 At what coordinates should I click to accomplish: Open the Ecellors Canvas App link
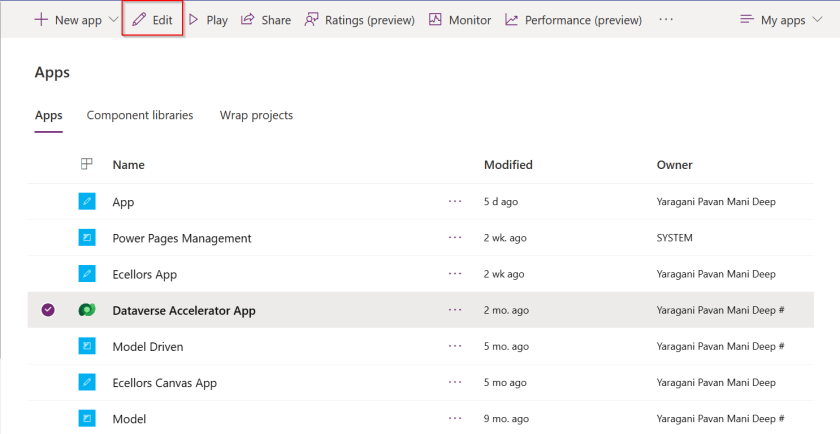(x=164, y=382)
